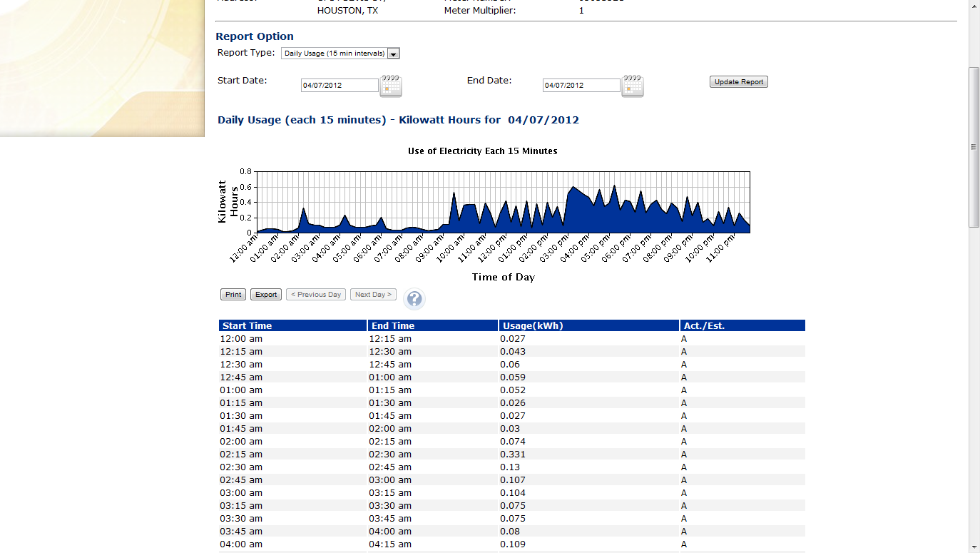
Task: Open the Start Date calendar picker
Action: coord(390,86)
